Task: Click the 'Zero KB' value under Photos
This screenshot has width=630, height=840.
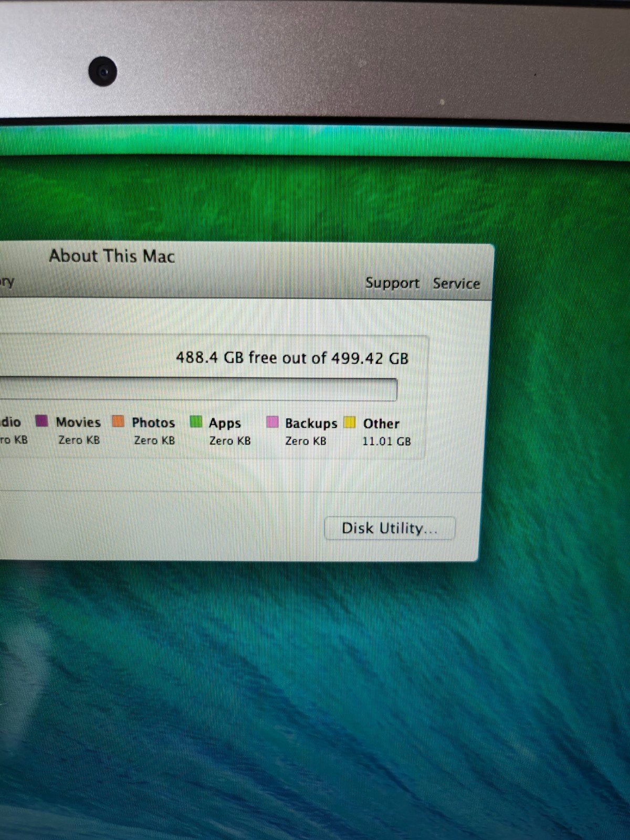Action: tap(154, 440)
